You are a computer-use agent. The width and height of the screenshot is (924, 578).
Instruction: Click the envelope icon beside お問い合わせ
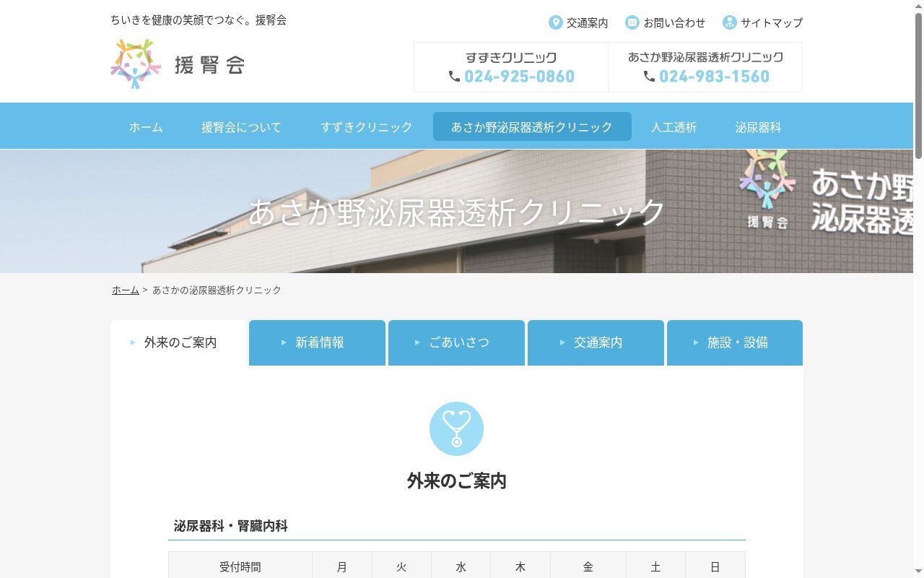point(632,22)
